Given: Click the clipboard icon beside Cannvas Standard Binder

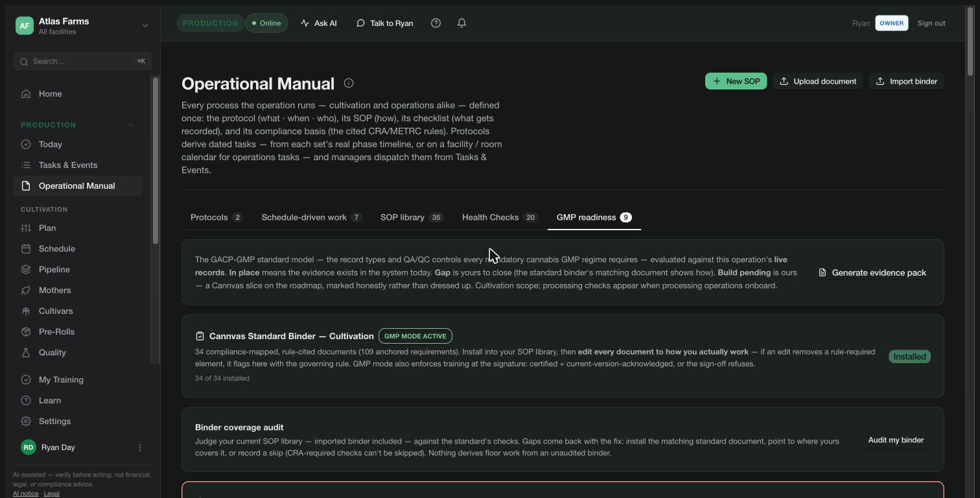Looking at the screenshot, I should tap(200, 336).
